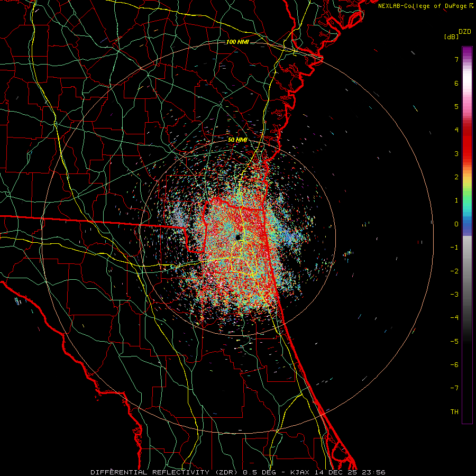This screenshot has height=476, width=476.
Task: Select the -7 scale value
Action: click(x=454, y=388)
